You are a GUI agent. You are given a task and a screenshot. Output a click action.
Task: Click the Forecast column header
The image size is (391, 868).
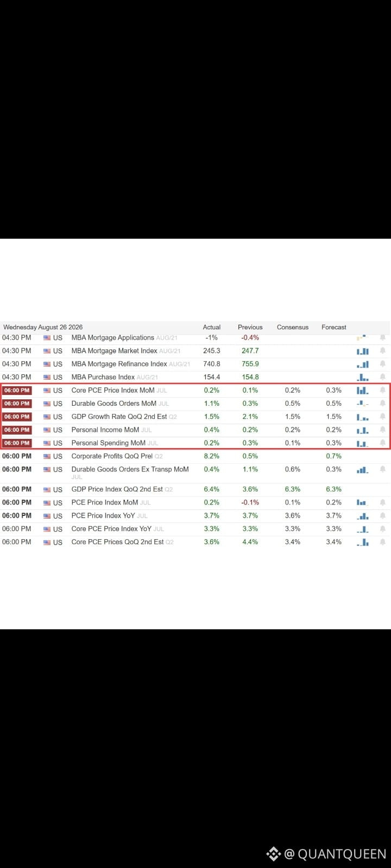click(333, 327)
